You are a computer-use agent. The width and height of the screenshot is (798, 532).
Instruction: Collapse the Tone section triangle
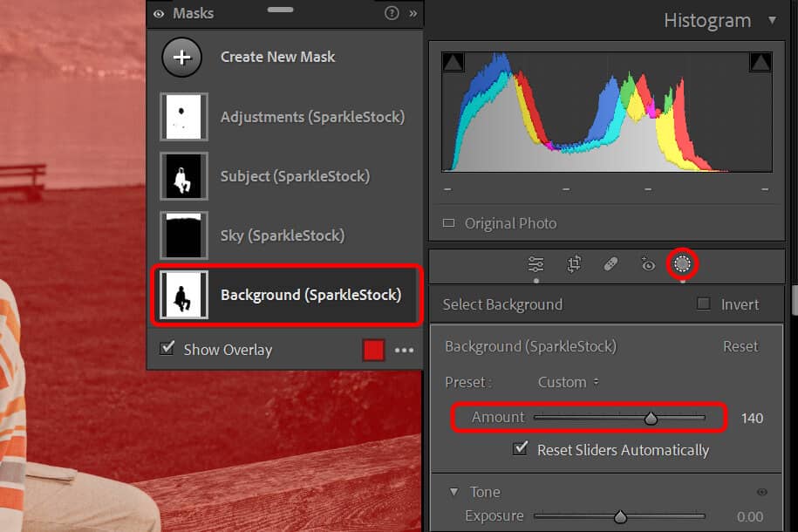click(454, 492)
